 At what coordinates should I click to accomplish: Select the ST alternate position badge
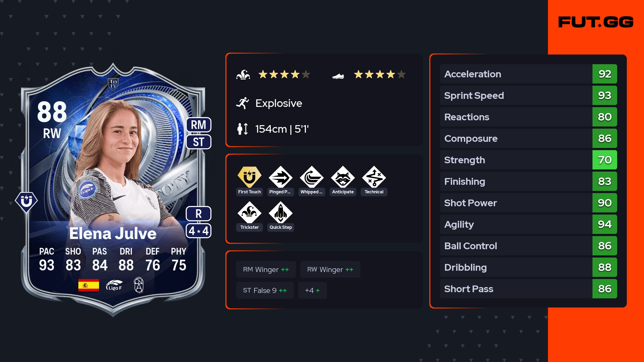pos(199,142)
